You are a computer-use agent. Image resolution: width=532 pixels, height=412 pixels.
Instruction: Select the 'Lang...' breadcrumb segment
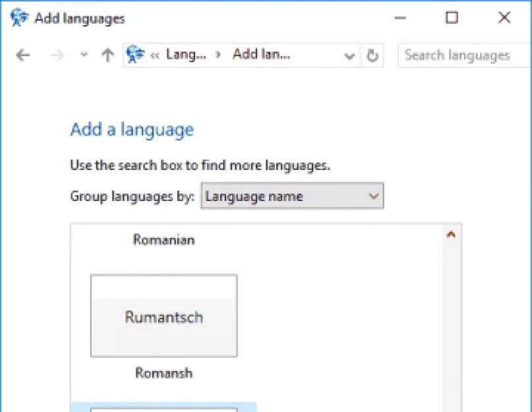186,54
